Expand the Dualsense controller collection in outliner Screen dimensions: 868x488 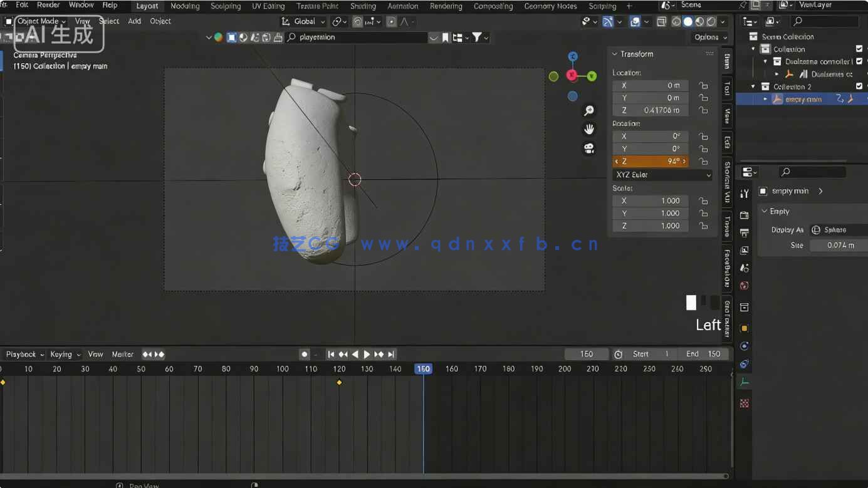pos(766,61)
